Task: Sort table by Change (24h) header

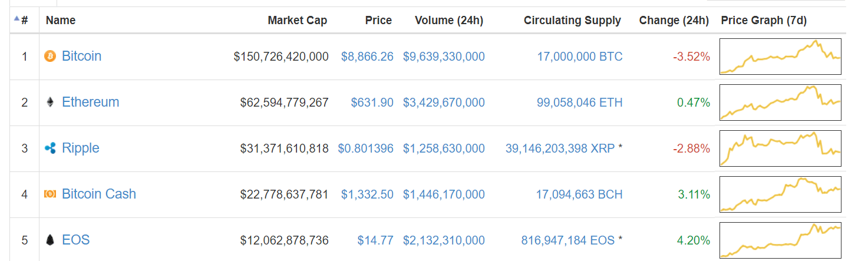Action: coord(674,21)
